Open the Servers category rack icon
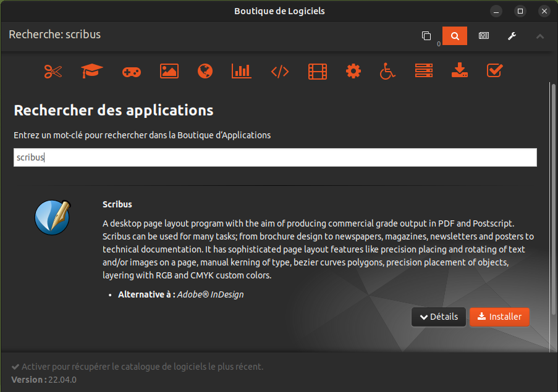The height and width of the screenshot is (392, 558). [423, 71]
